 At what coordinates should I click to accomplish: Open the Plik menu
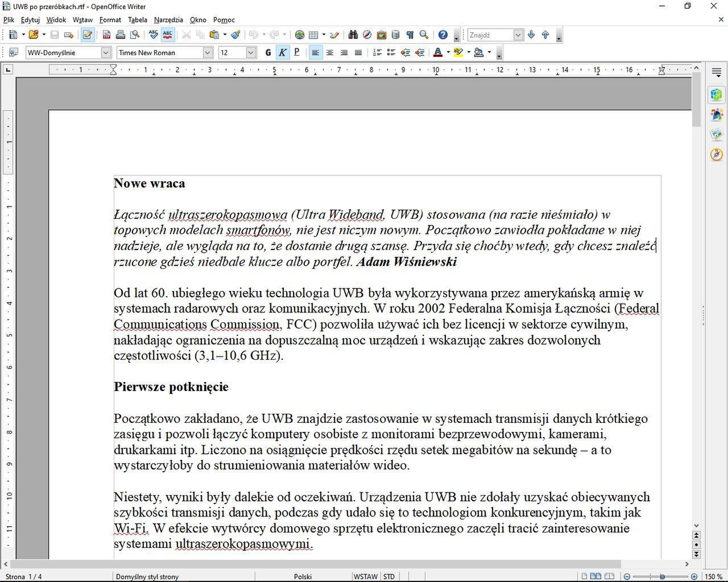(9, 20)
